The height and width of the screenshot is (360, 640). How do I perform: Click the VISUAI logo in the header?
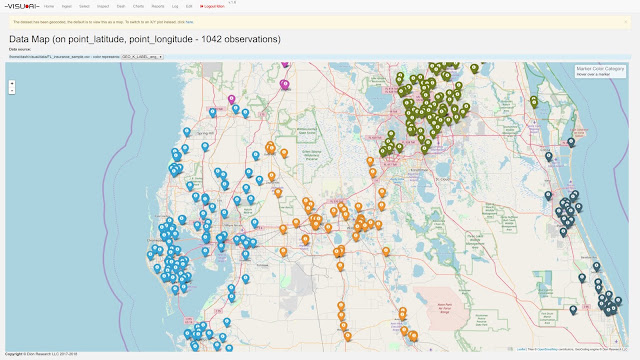22,7
